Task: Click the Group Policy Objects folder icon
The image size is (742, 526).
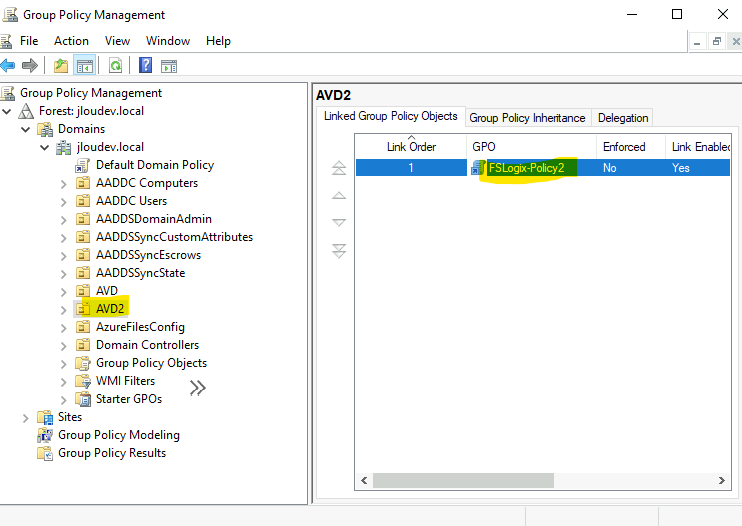Action: pyautogui.click(x=83, y=363)
